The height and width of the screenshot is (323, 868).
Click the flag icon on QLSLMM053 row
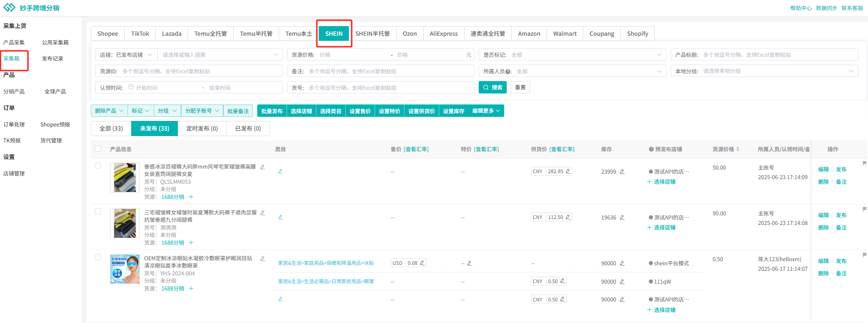pyautogui.click(x=864, y=163)
